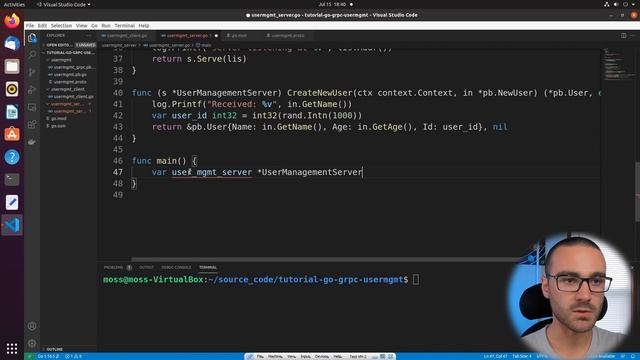Launch Firefox from the dock
The height and width of the screenshot is (360, 640).
12,20
